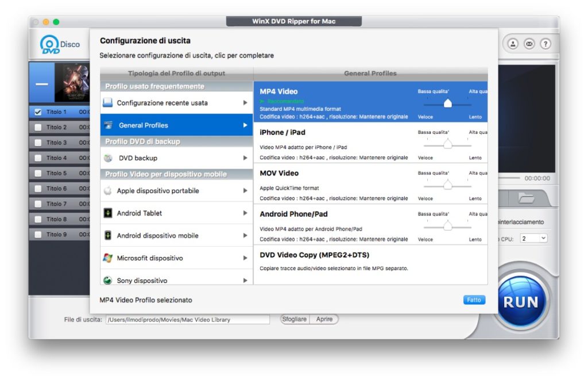The height and width of the screenshot is (380, 588).
Task: Check the Titolo 4 checkbox
Action: tap(38, 158)
